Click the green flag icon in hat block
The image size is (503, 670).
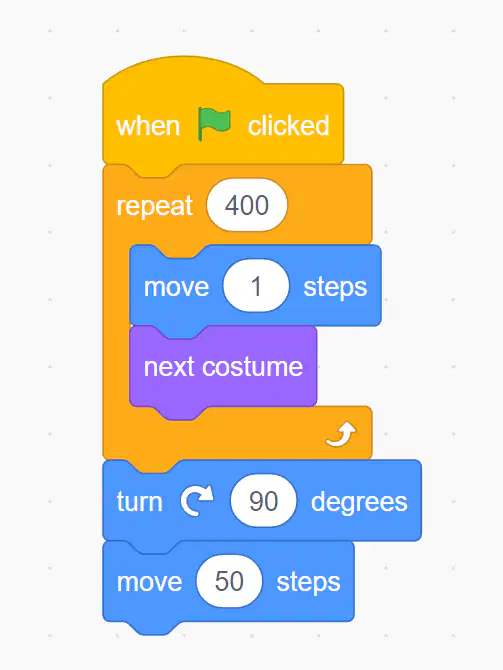[214, 124]
